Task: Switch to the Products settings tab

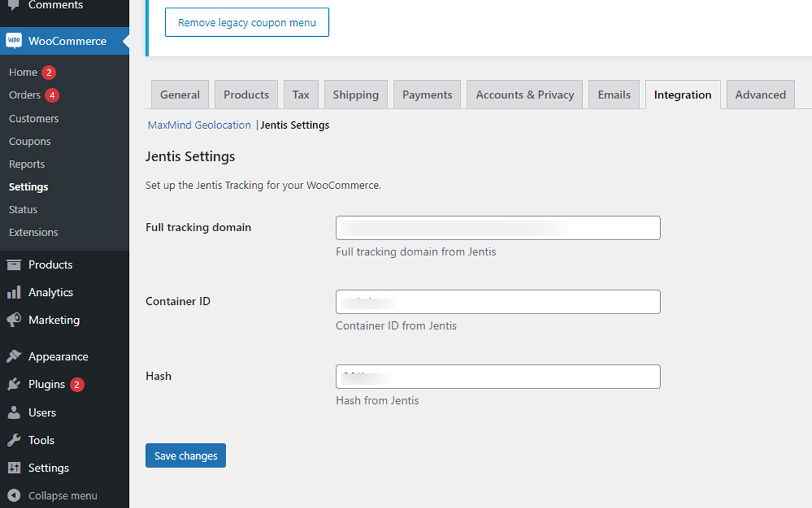Action: 246,95
